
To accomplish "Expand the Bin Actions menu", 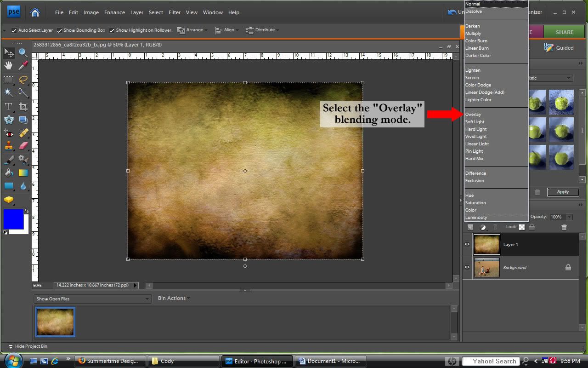I will 174,298.
